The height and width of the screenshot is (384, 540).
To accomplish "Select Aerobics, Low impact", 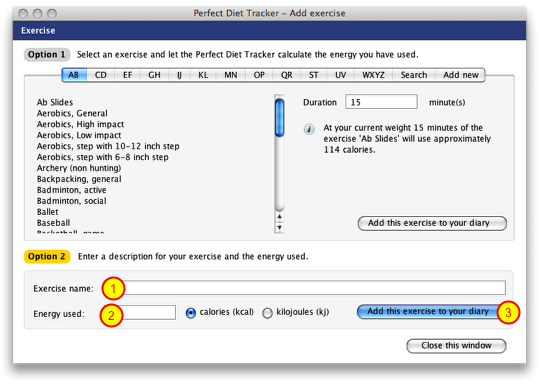I will click(79, 135).
